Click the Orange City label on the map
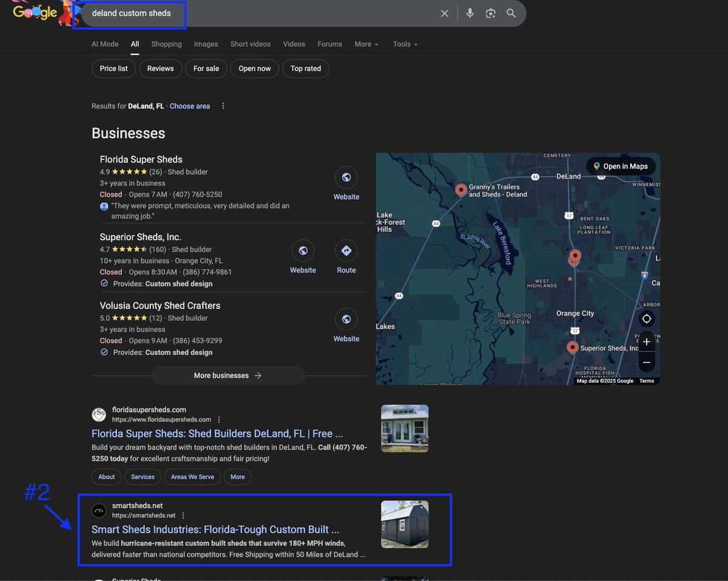 pos(575,314)
